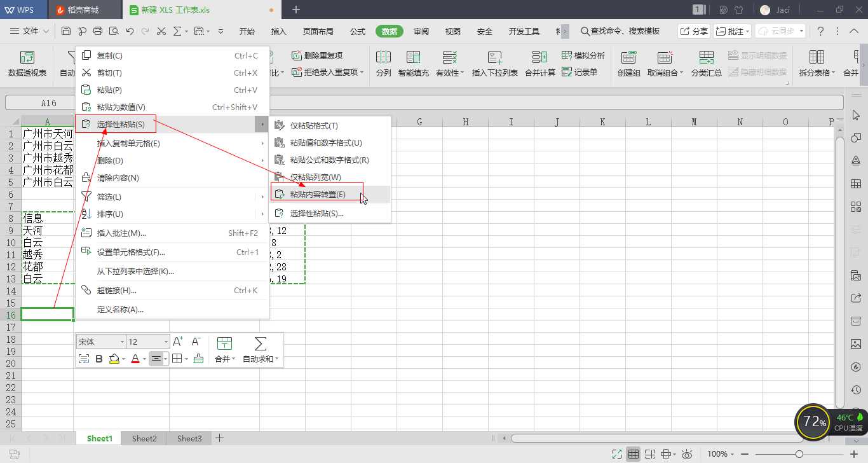Image resolution: width=868 pixels, height=463 pixels.
Task: Click the font color A swatch in mini toolbar
Action: [135, 359]
